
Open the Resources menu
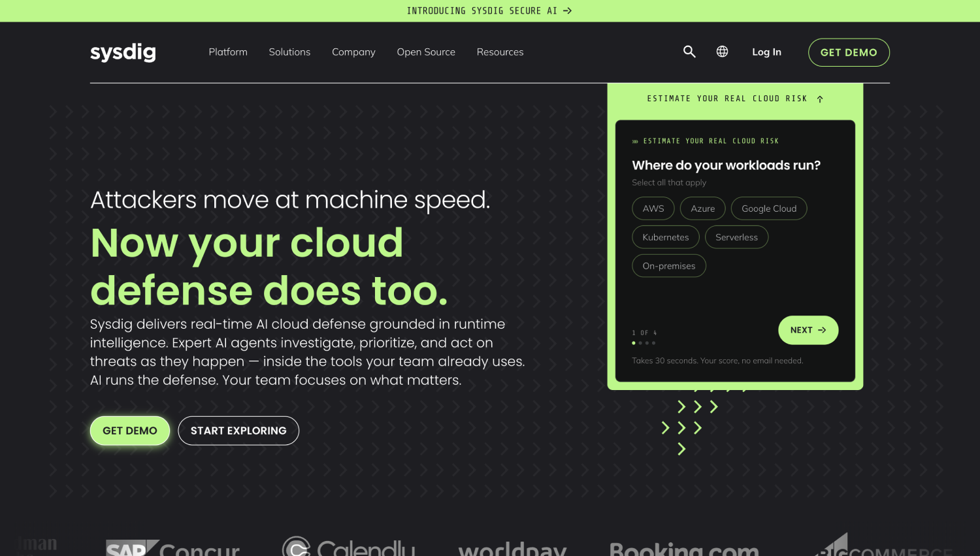[500, 52]
